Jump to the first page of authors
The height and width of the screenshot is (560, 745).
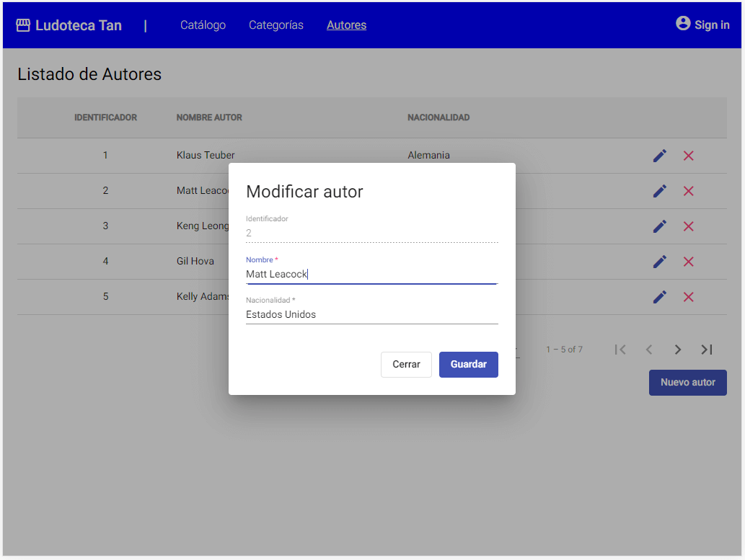coord(620,350)
